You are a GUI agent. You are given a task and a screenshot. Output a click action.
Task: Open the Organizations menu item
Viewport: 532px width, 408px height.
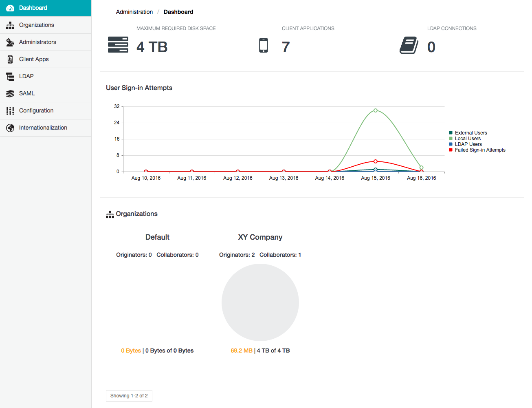pyautogui.click(x=36, y=25)
